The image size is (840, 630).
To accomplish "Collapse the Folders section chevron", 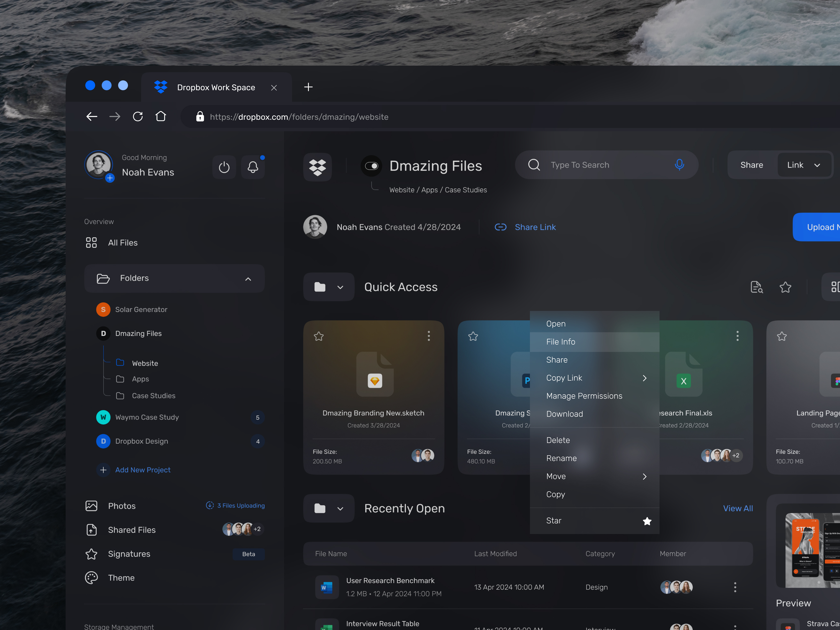I will click(x=248, y=279).
